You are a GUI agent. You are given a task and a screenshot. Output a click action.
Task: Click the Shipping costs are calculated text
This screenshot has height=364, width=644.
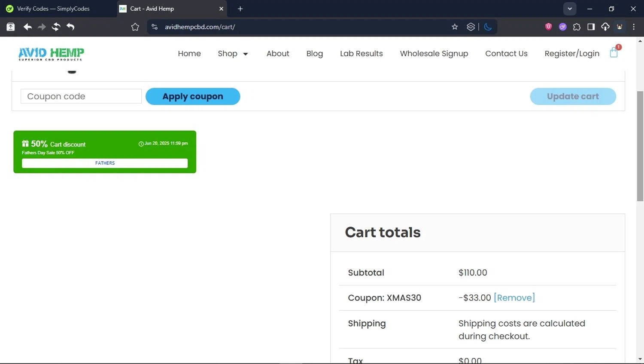click(522, 330)
